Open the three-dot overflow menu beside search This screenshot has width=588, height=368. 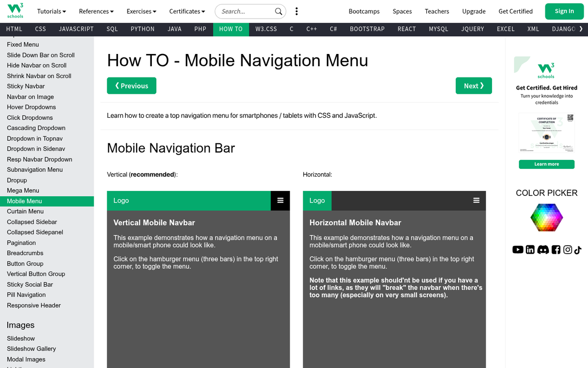click(296, 11)
